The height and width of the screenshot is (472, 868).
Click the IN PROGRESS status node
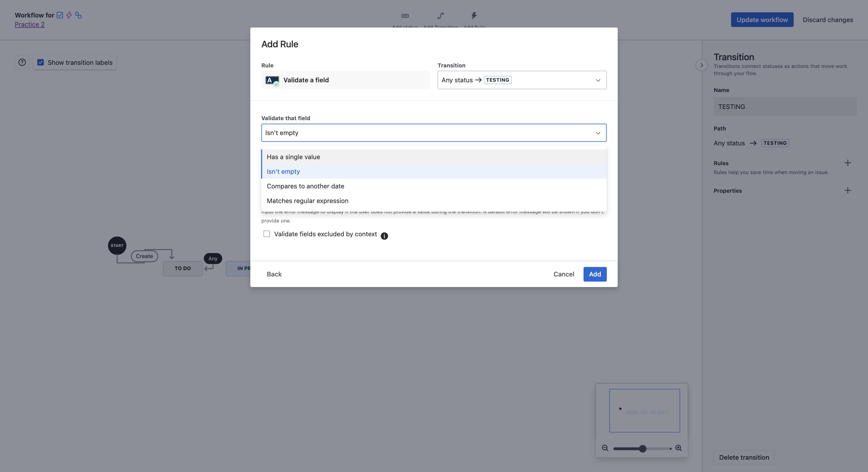tap(238, 268)
